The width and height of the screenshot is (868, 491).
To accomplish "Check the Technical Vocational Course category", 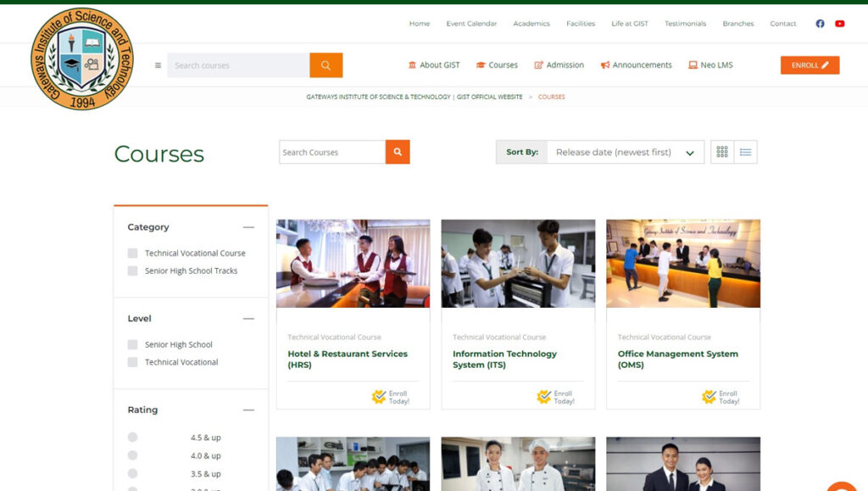I will point(132,253).
